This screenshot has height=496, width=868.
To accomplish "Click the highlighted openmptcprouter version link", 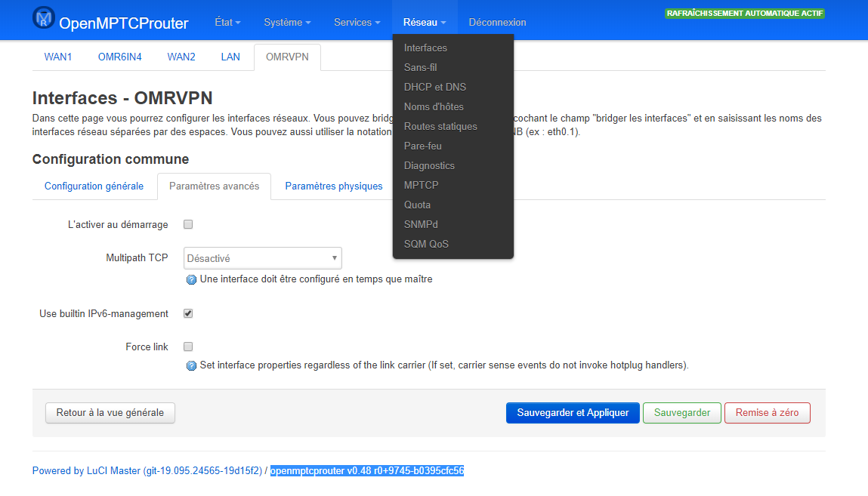I will [367, 470].
